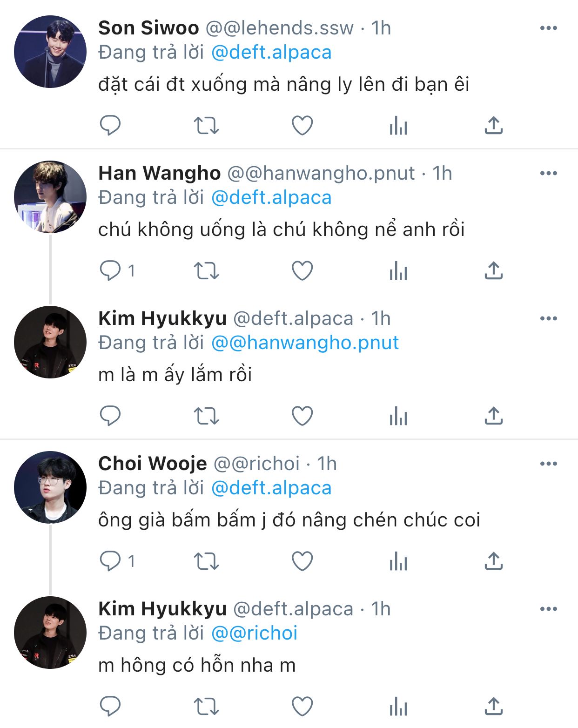Image resolution: width=578 pixels, height=728 pixels.
Task: Open more options on Son Siwoo's tweet
Action: click(x=549, y=28)
